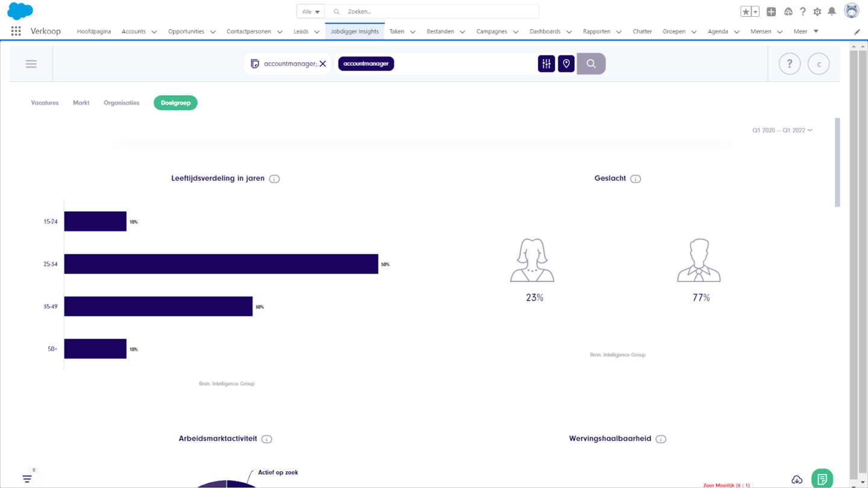The image size is (868, 488).
Task: Go to the Hoofdpagina tab
Action: click(94, 31)
